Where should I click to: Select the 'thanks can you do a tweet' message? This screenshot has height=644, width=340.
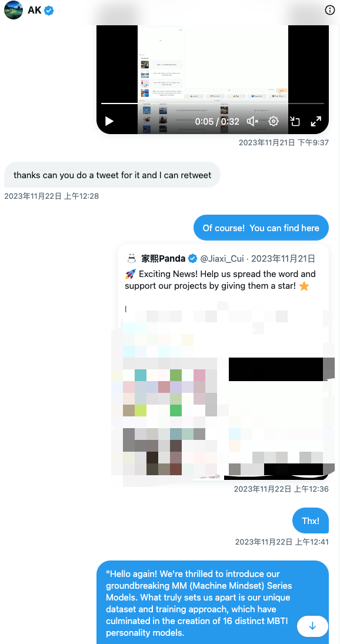(x=112, y=175)
